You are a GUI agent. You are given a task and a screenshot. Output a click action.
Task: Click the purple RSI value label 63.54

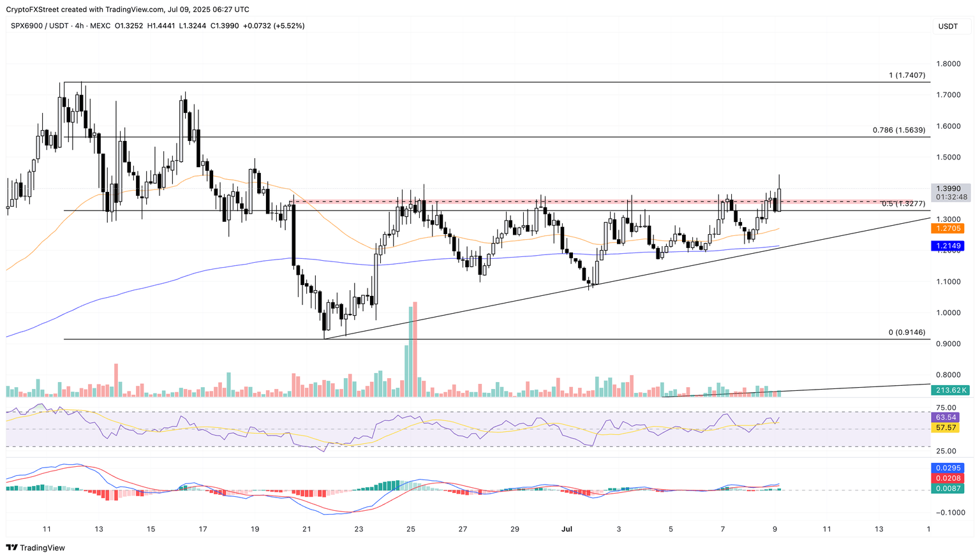[946, 418]
